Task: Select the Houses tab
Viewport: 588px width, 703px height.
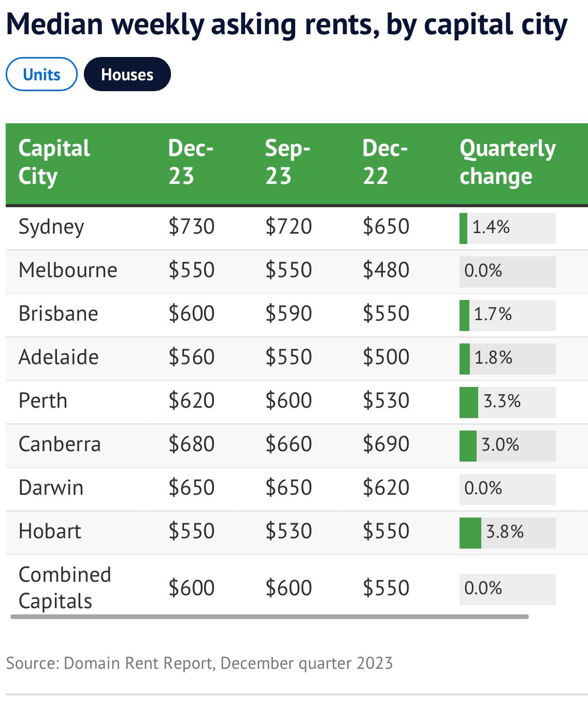Action: pyautogui.click(x=127, y=75)
